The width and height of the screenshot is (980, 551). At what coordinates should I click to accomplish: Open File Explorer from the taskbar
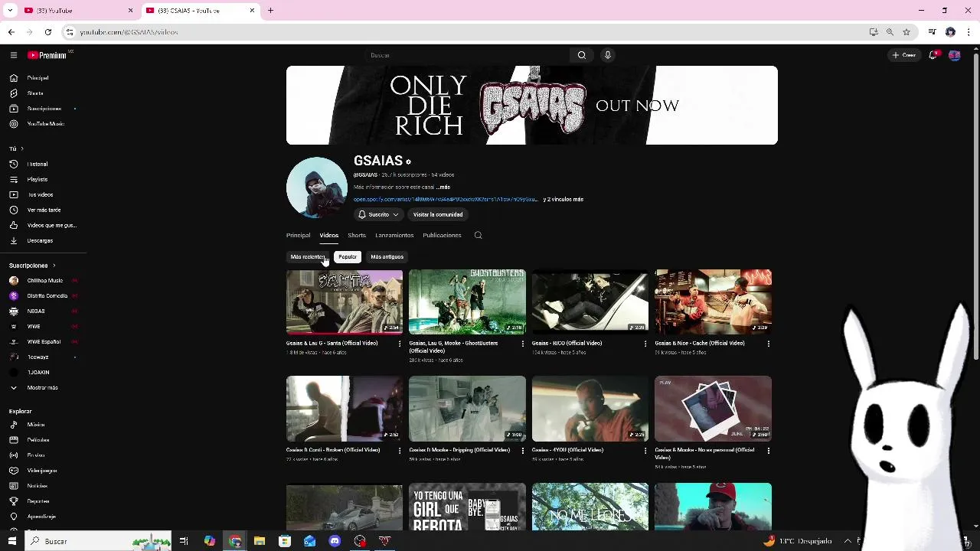(260, 541)
